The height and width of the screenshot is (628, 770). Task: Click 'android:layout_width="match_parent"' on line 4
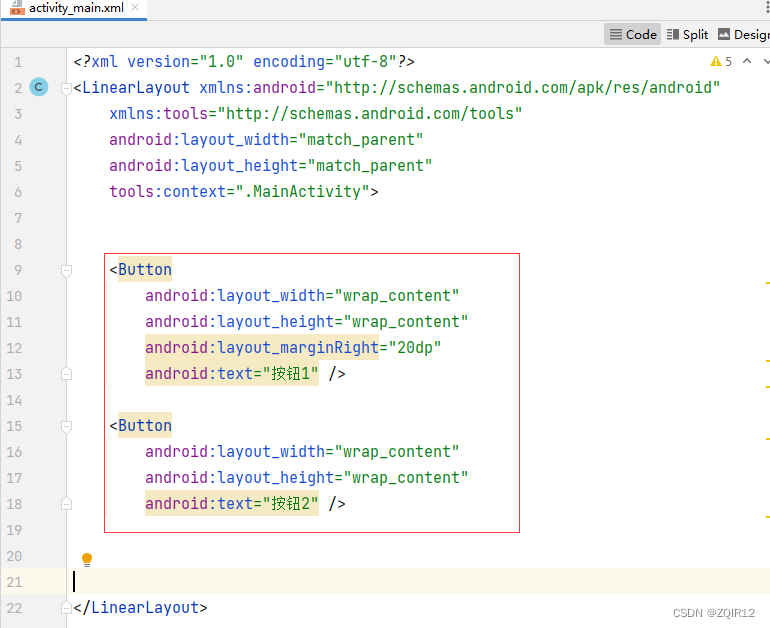coord(266,139)
